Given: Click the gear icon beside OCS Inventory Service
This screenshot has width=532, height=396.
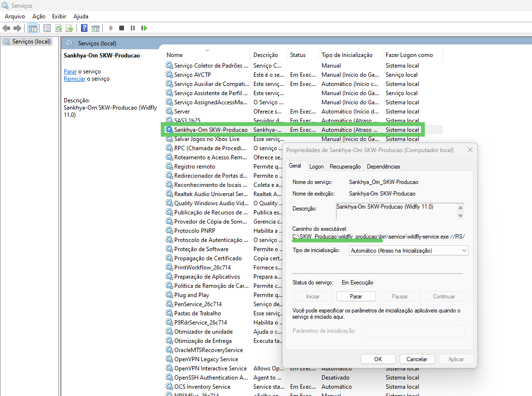Looking at the screenshot, I should 169,386.
